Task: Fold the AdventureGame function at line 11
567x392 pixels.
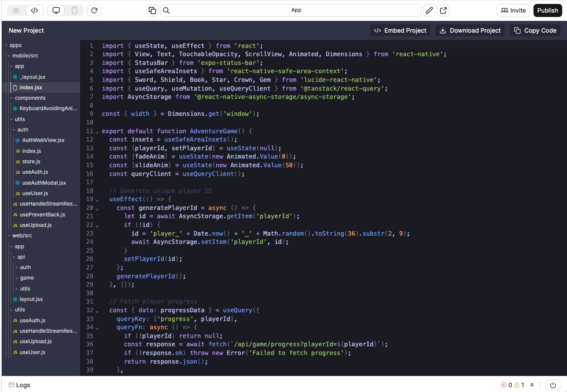Action: coord(97,132)
